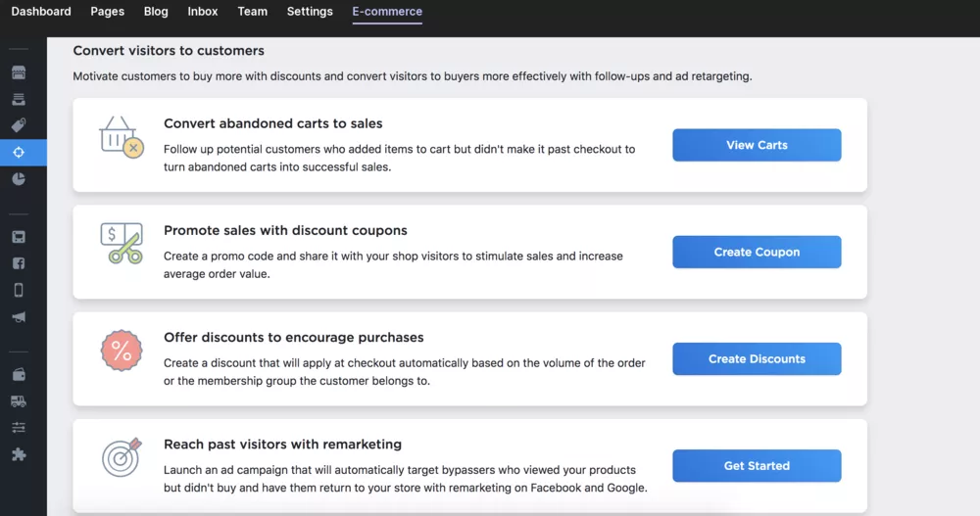Viewport: 980px width, 516px height.
Task: Select the megaphone promotions icon
Action: click(19, 316)
